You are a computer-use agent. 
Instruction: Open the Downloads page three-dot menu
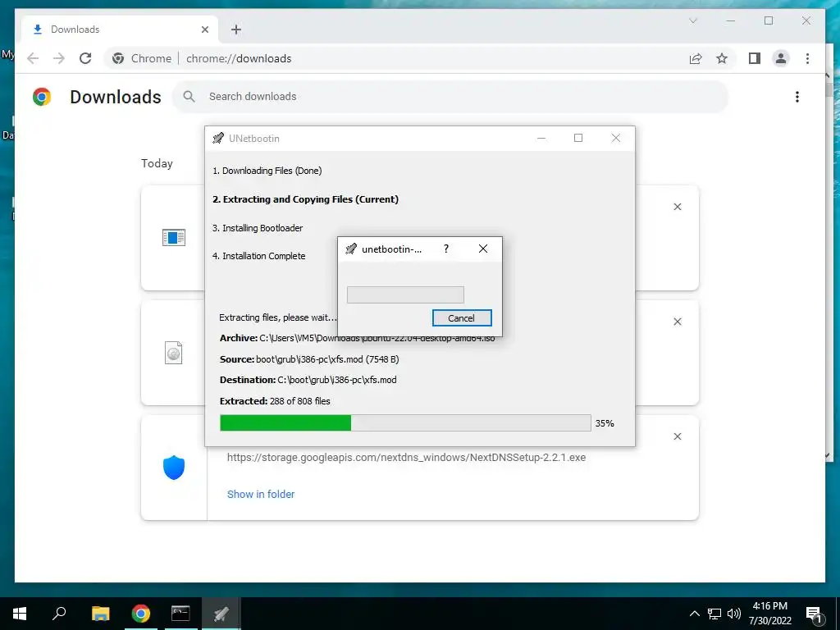coord(797,97)
